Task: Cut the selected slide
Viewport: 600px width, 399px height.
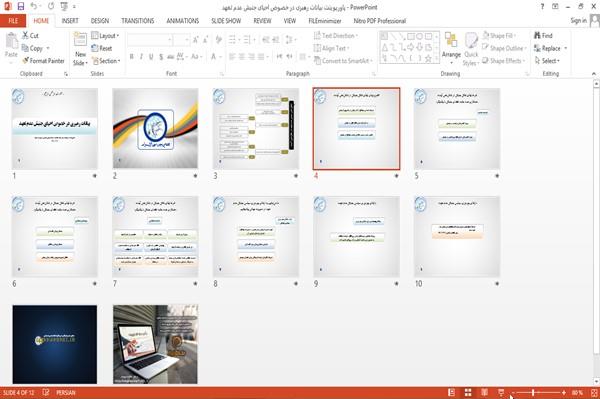Action: [30, 36]
